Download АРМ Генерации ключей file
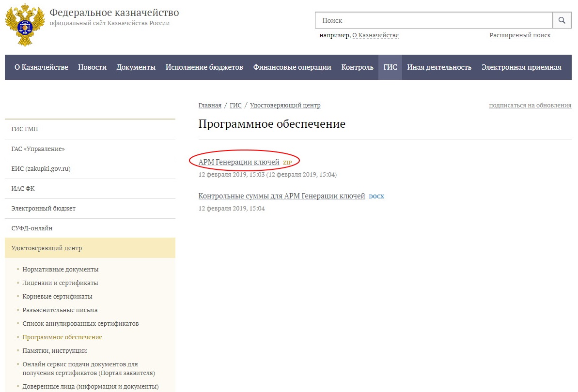578x392 pixels. [239, 162]
